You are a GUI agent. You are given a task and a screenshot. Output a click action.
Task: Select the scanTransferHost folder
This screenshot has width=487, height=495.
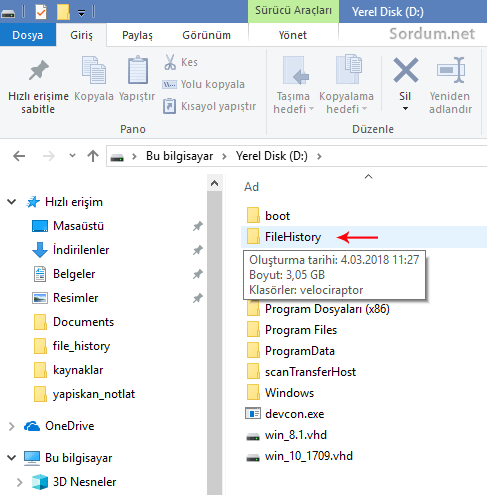[310, 372]
